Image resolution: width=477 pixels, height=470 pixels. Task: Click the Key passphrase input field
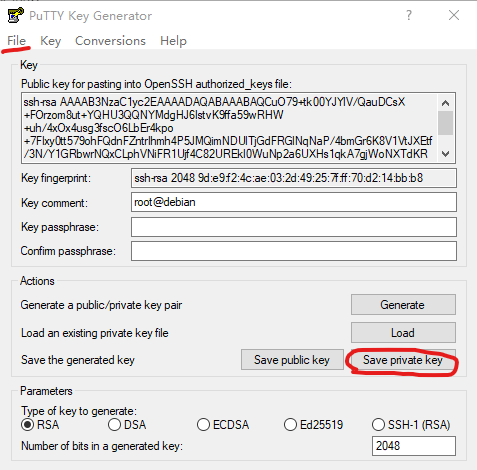coord(294,227)
